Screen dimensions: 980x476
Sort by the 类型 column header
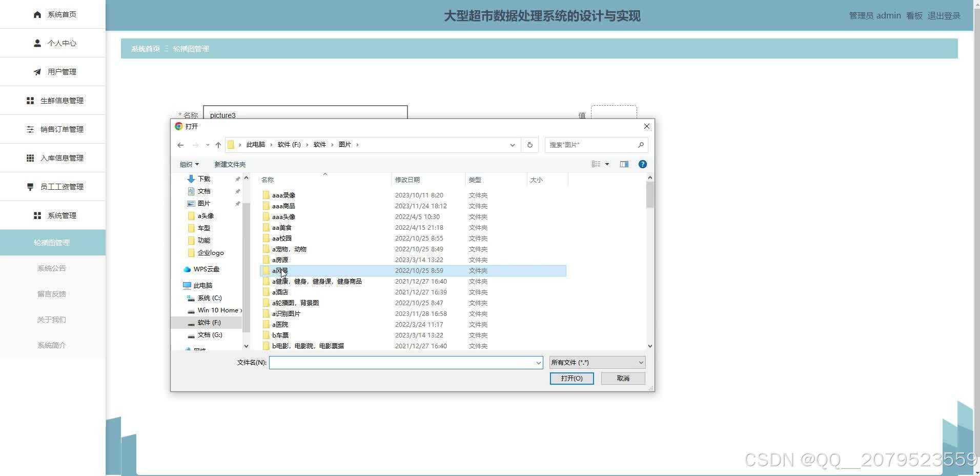pos(496,180)
